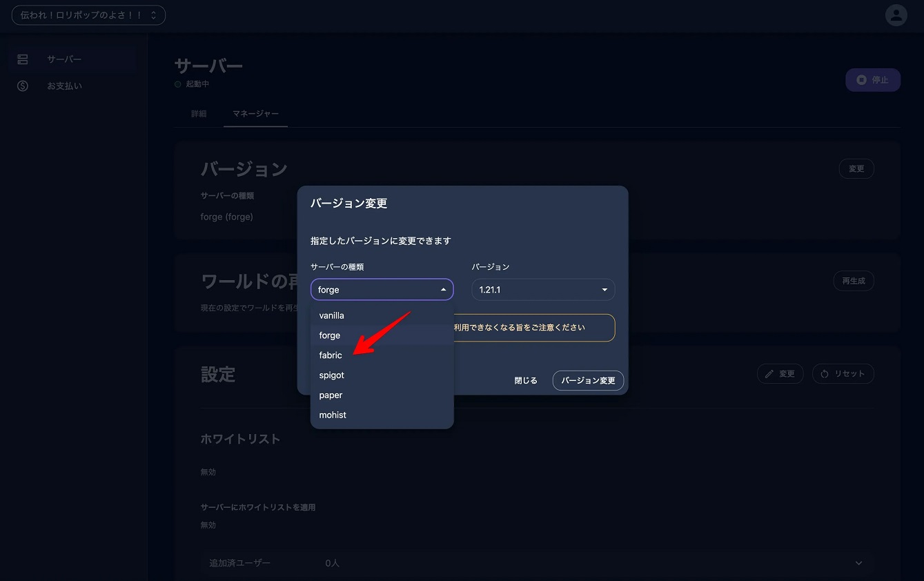Switch to the マネージャー tab
Image resolution: width=924 pixels, height=581 pixels.
[x=255, y=114]
